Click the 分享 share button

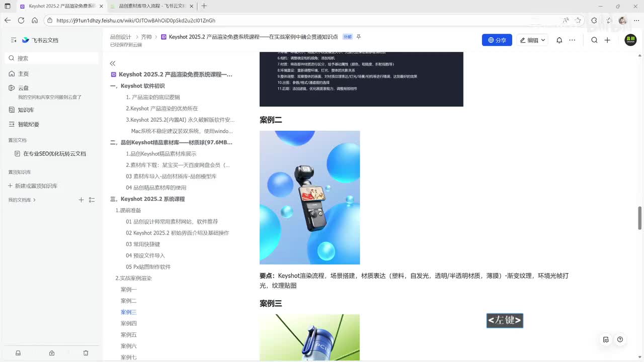497,40
